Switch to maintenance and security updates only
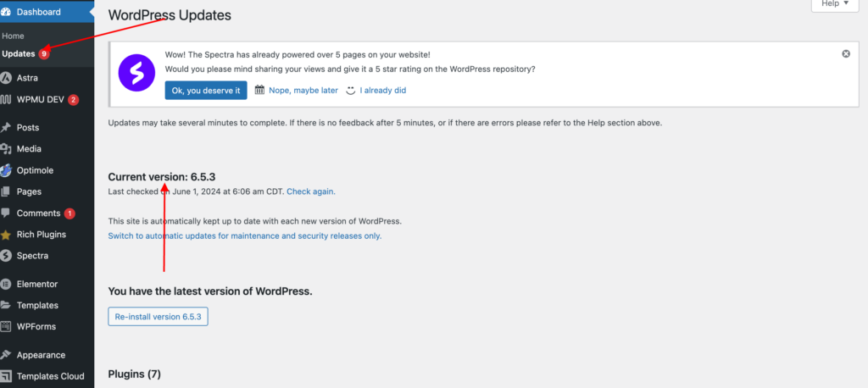This screenshot has height=388, width=868. pyautogui.click(x=245, y=236)
